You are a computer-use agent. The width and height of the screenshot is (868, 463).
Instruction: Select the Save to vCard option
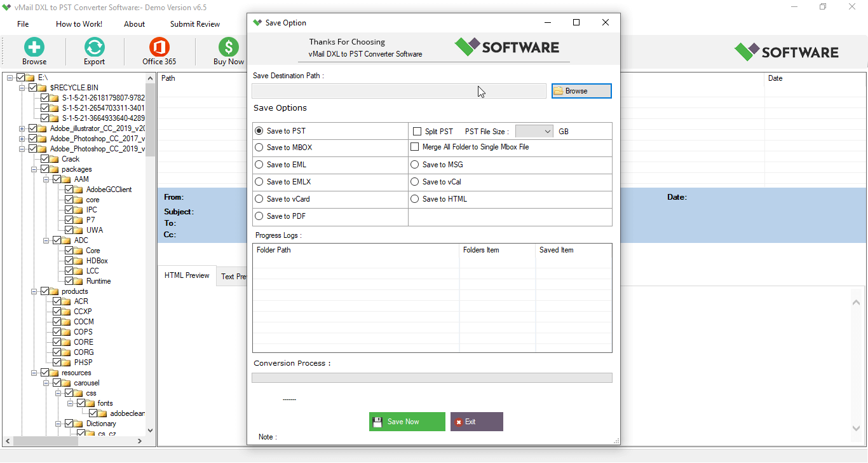(x=259, y=199)
